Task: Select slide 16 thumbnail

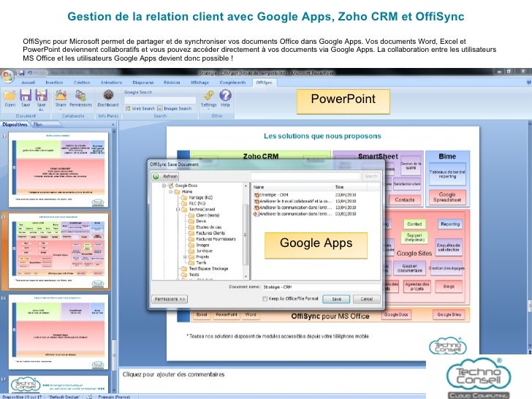Action: click(x=58, y=332)
